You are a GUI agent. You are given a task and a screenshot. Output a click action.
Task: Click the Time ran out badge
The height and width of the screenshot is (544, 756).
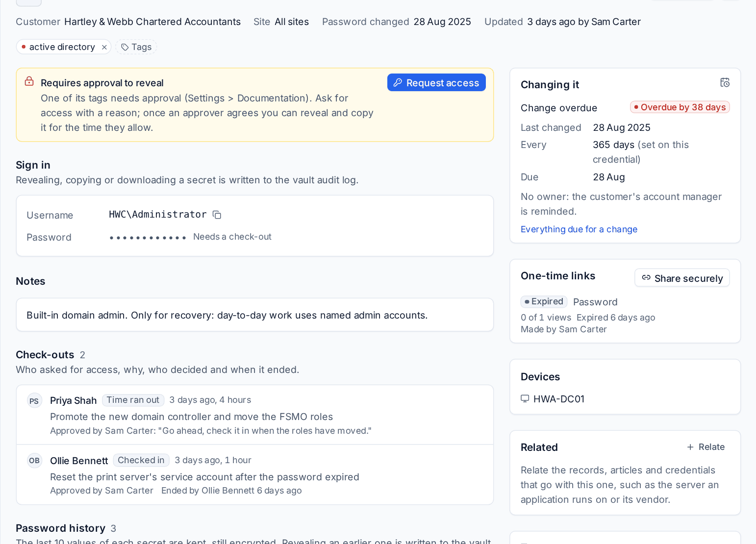click(x=133, y=400)
